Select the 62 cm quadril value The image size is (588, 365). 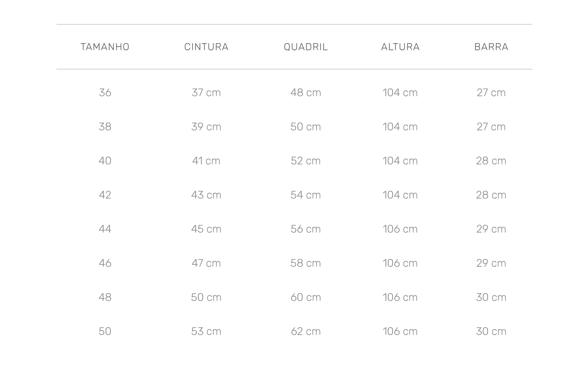coord(306,331)
